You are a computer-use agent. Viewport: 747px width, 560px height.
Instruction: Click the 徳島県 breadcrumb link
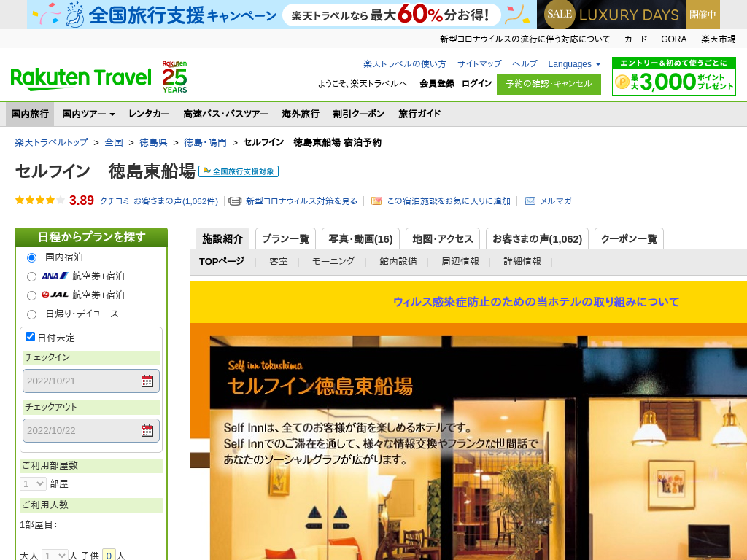pos(153,142)
